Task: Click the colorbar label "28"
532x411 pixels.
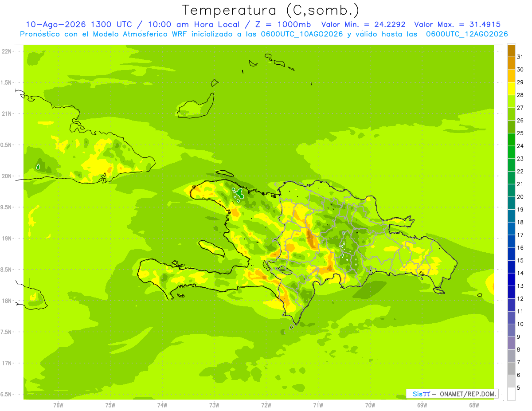Action: click(520, 95)
